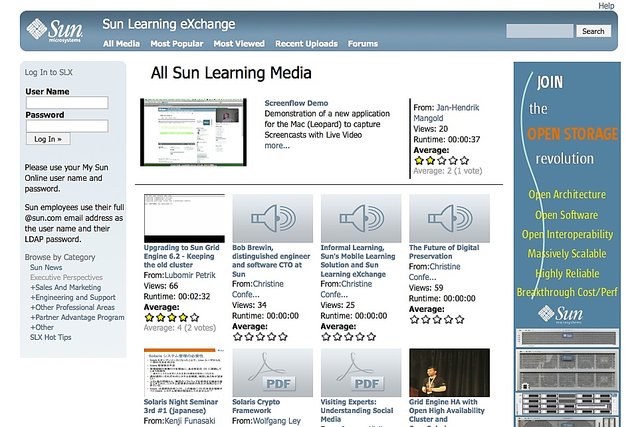Rate Screenflow Demo using its star rating
The height and width of the screenshot is (427, 640).
tap(441, 160)
